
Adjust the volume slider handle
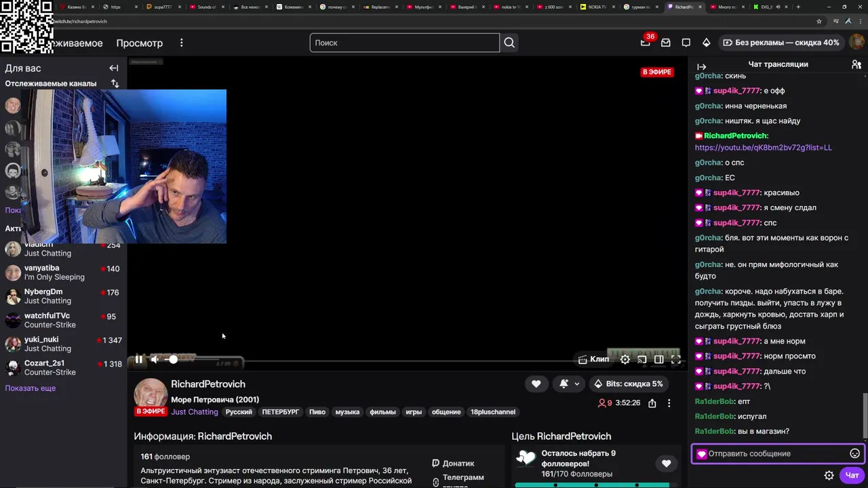(173, 359)
